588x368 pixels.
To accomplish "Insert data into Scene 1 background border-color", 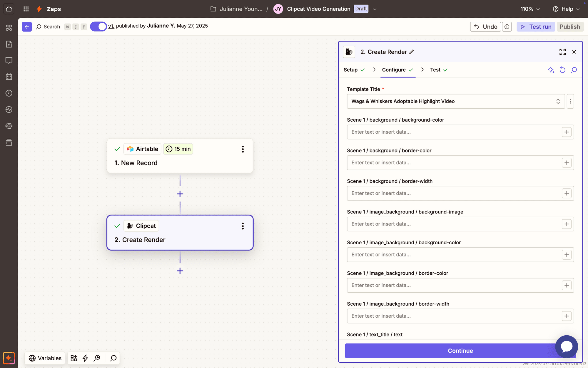I will pos(567,163).
